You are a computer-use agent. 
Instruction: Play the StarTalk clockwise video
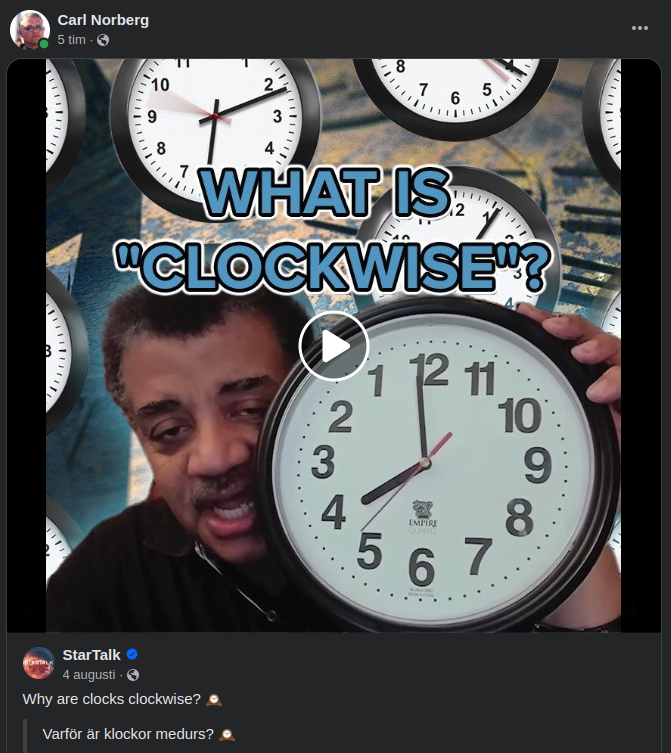click(334, 346)
